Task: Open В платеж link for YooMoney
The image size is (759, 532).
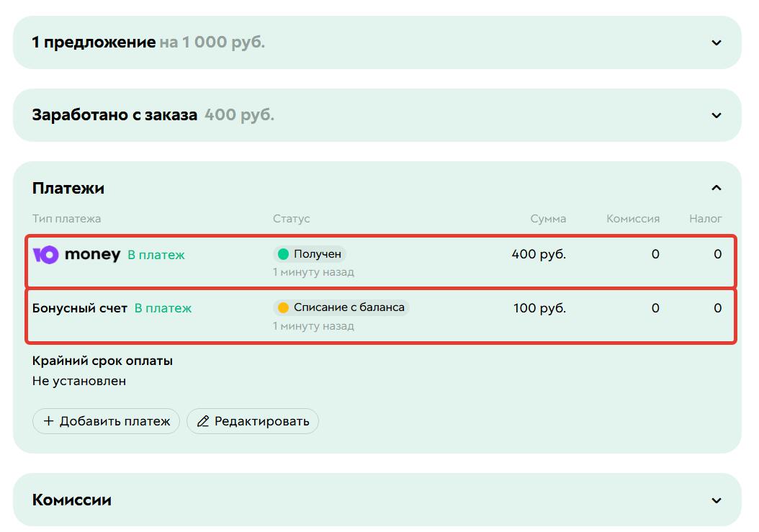Action: tap(156, 255)
